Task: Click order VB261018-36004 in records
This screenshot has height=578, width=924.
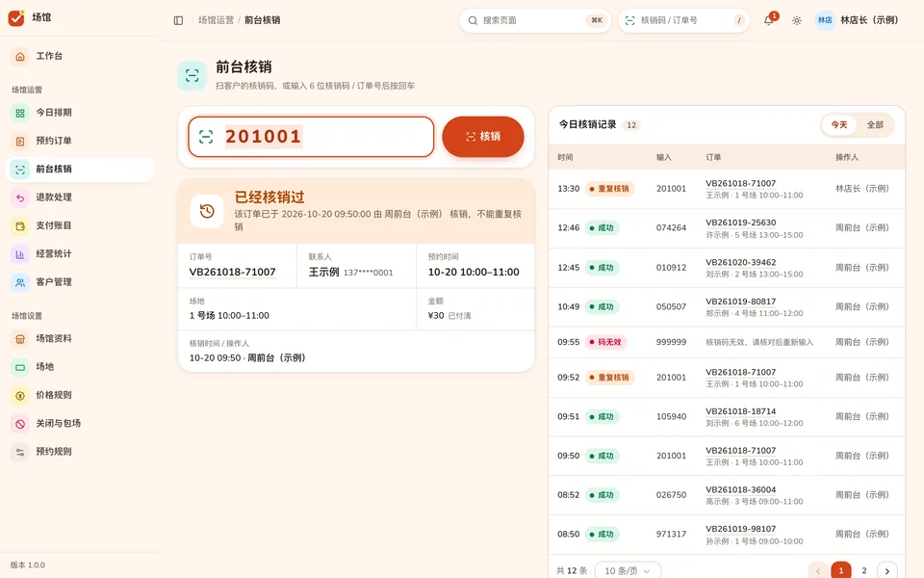Action: point(741,490)
